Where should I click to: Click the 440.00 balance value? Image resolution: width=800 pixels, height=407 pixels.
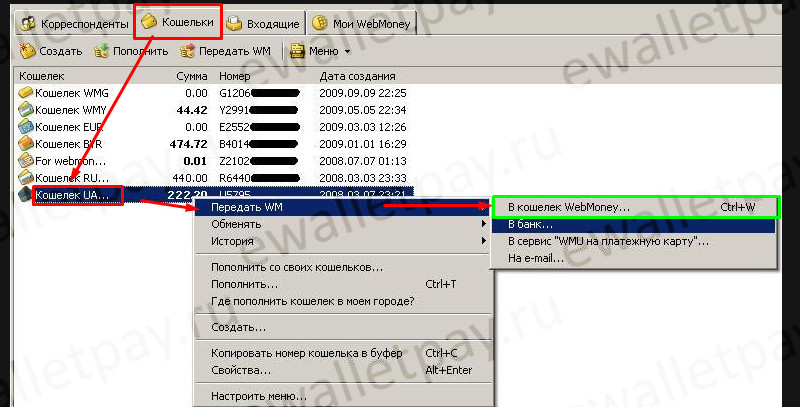click(x=189, y=177)
